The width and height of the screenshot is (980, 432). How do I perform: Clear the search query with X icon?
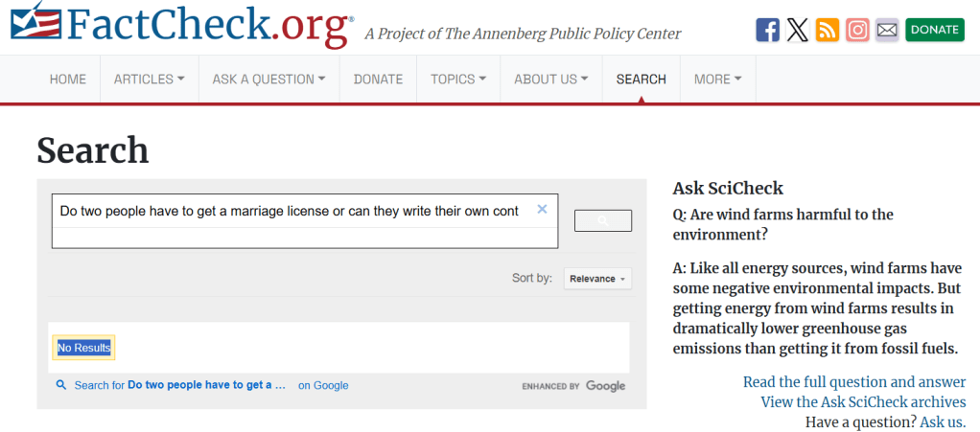(x=542, y=210)
